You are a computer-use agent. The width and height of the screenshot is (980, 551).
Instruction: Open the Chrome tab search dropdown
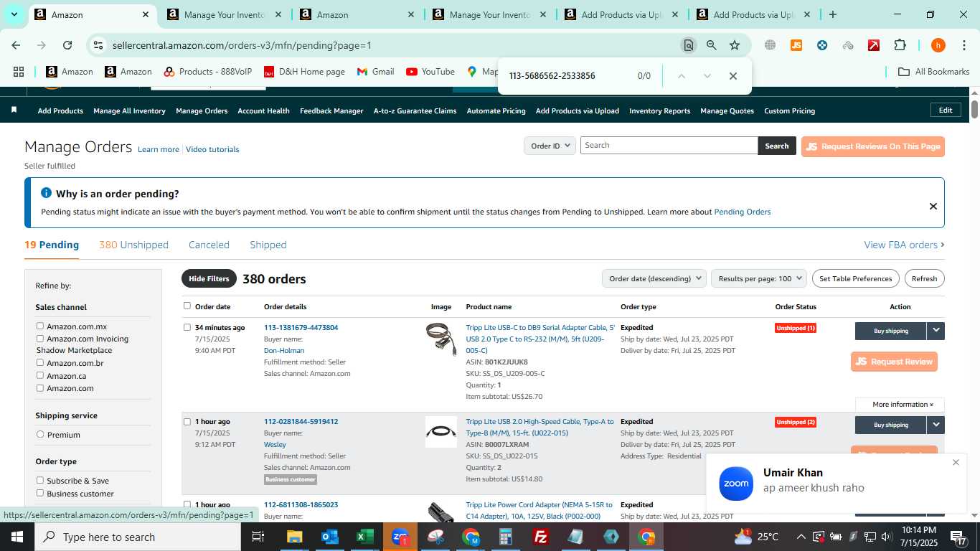tap(14, 14)
